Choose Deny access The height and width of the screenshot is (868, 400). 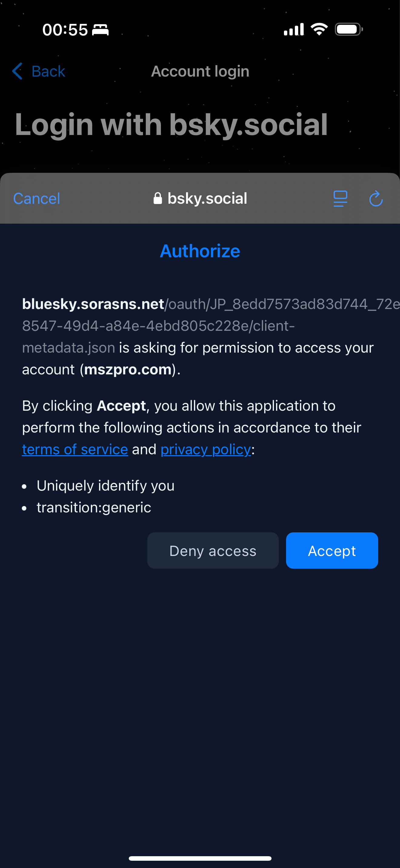[213, 551]
